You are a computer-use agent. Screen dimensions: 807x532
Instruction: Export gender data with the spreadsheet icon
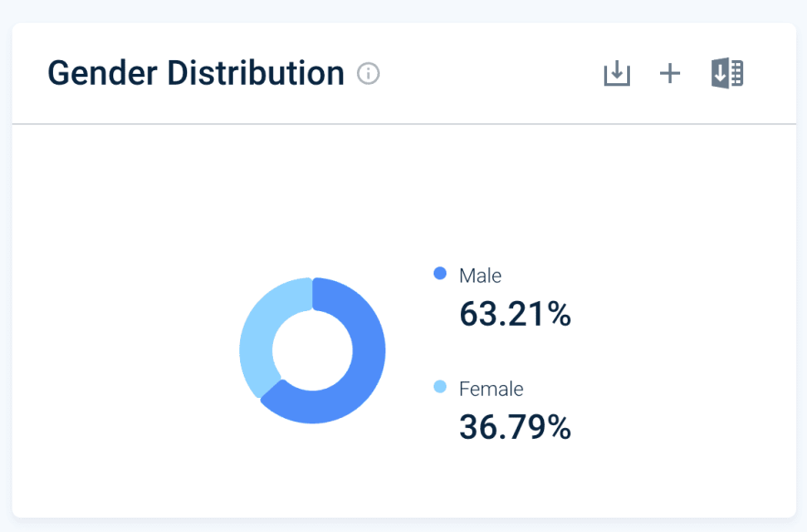pos(727,74)
